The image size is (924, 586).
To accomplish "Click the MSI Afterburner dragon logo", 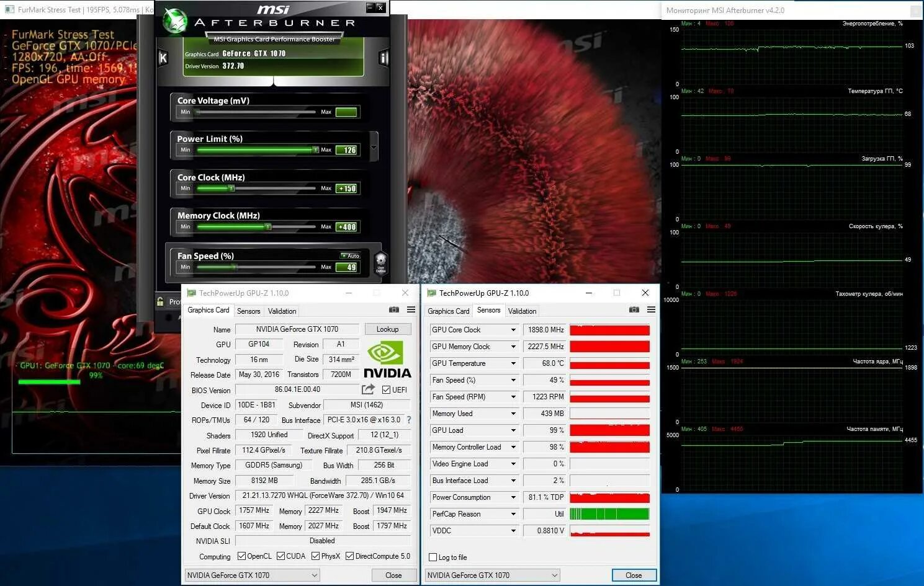I will (176, 22).
